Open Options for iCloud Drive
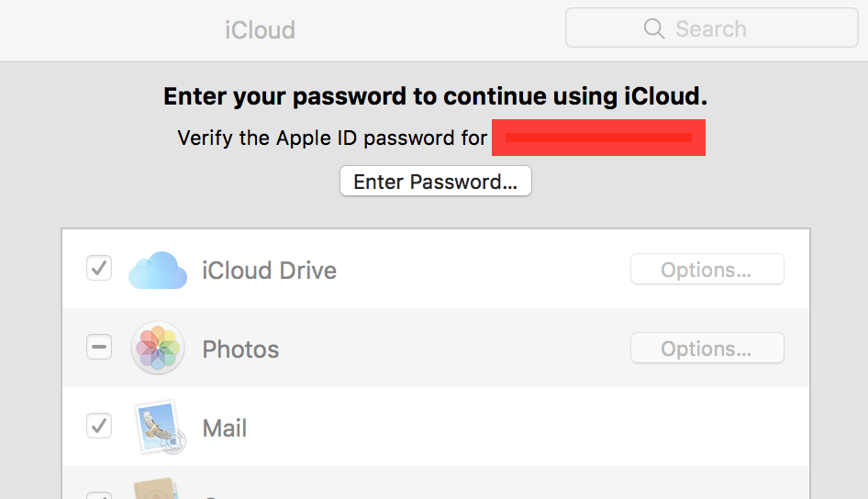 click(707, 270)
